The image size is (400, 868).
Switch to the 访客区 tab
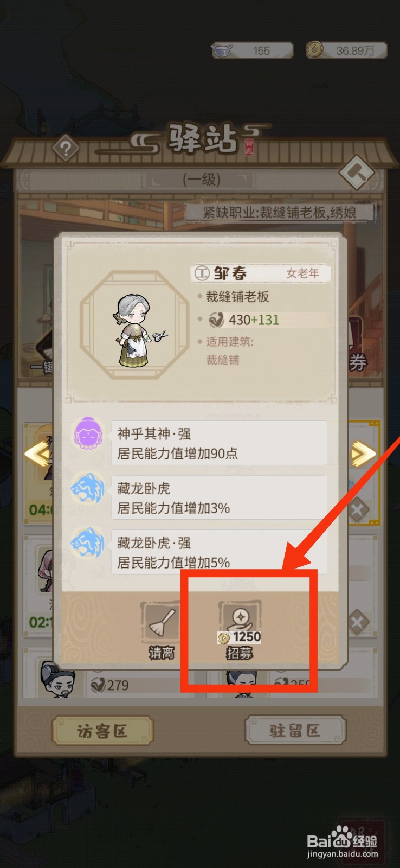102,731
